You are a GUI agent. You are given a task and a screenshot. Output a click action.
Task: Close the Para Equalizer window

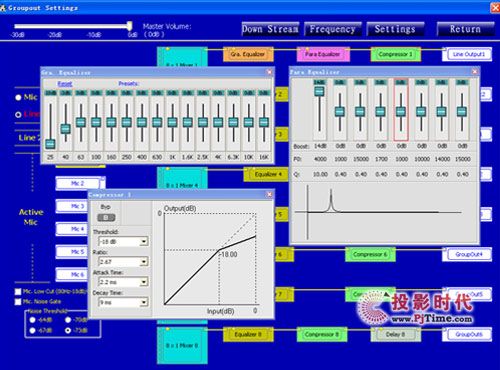pyautogui.click(x=475, y=71)
